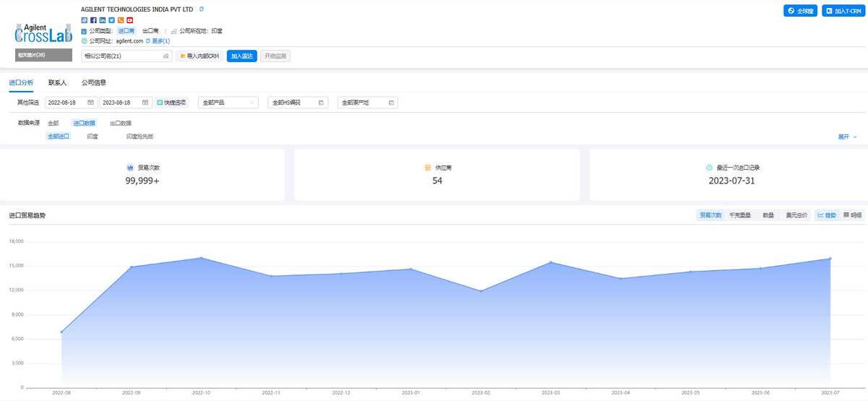Viewport: 868px width, 401px height.
Task: Open the 全部产品 products dropdown
Action: (x=228, y=103)
